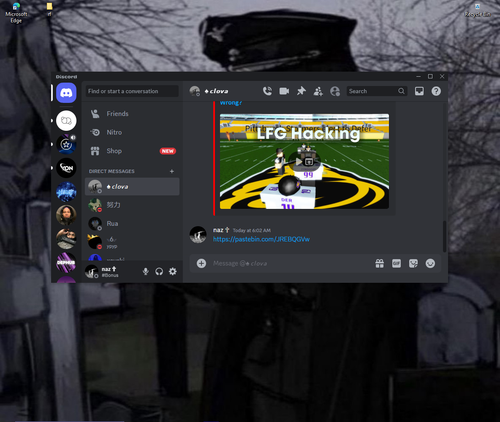Open the Rua direct message
The image size is (500, 422).
point(132,224)
